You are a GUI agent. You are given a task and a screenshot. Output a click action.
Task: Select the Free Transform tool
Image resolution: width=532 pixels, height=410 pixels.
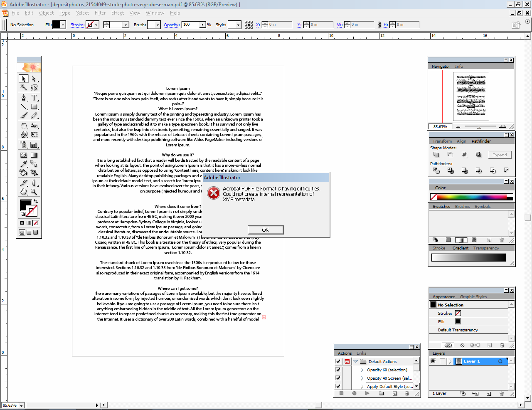[34, 134]
